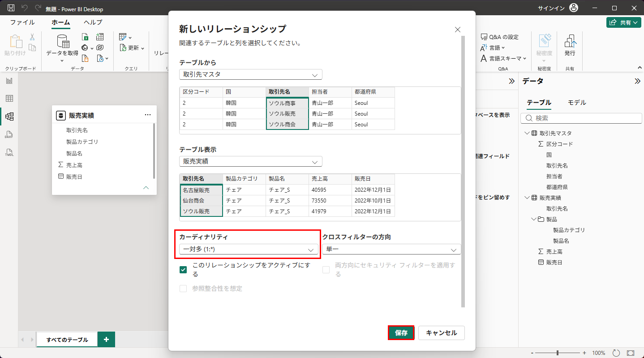
Task: Open the ファイル menu
Action: click(22, 22)
